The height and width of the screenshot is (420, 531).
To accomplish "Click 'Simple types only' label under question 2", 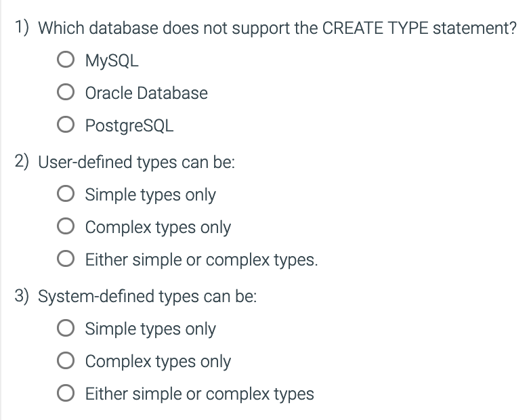I will (x=150, y=195).
